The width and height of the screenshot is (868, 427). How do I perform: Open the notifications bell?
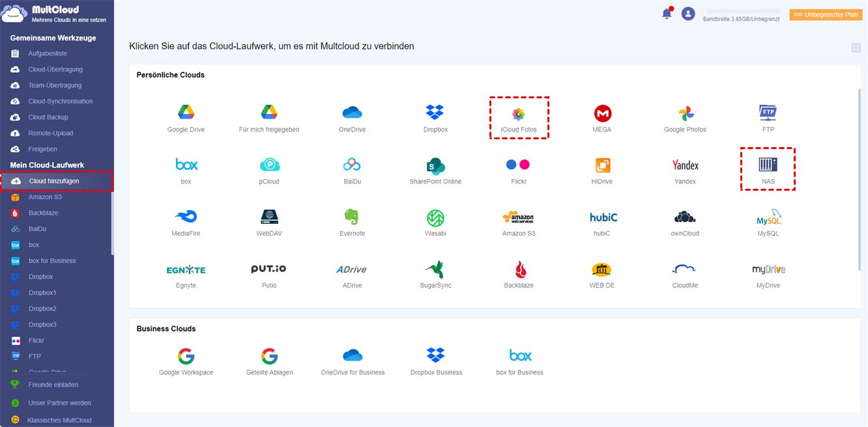coord(667,14)
